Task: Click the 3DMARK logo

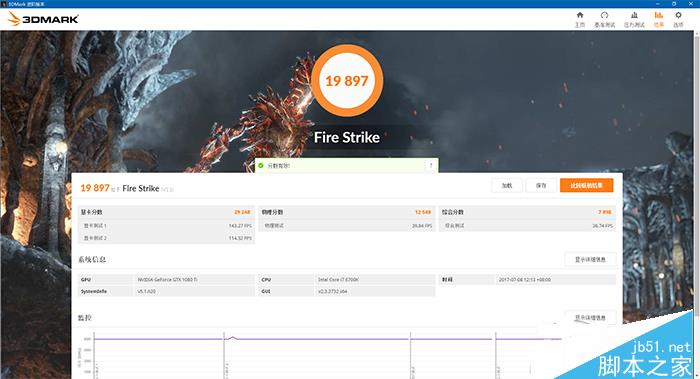Action: [43, 19]
